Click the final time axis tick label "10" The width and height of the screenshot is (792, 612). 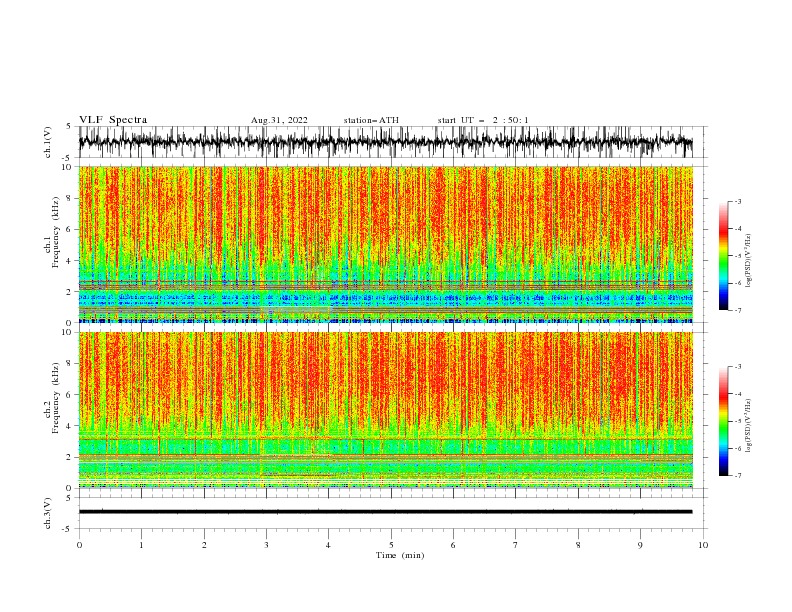click(x=703, y=545)
